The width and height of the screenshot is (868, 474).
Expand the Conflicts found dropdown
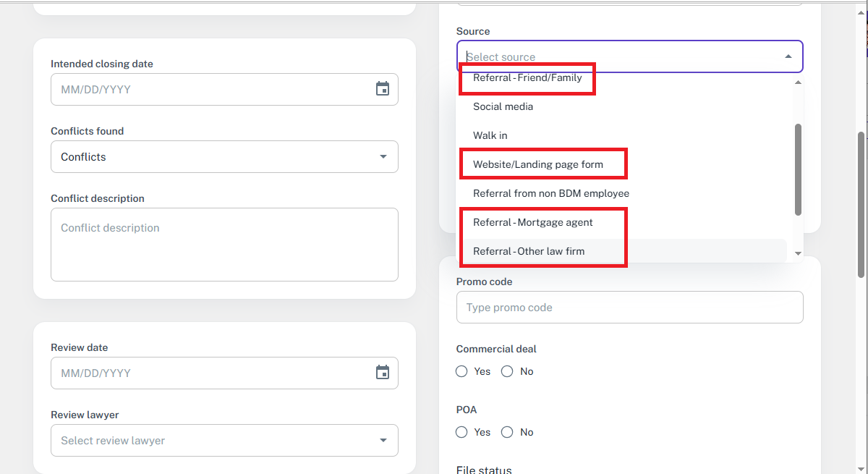[x=383, y=157]
